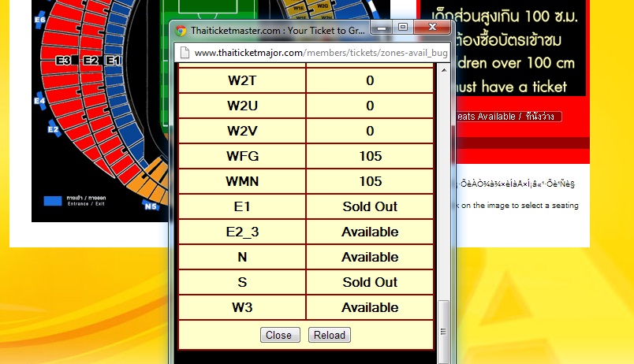This screenshot has width=634, height=364.
Task: Click the E1 zone cell in the table
Action: tap(242, 206)
